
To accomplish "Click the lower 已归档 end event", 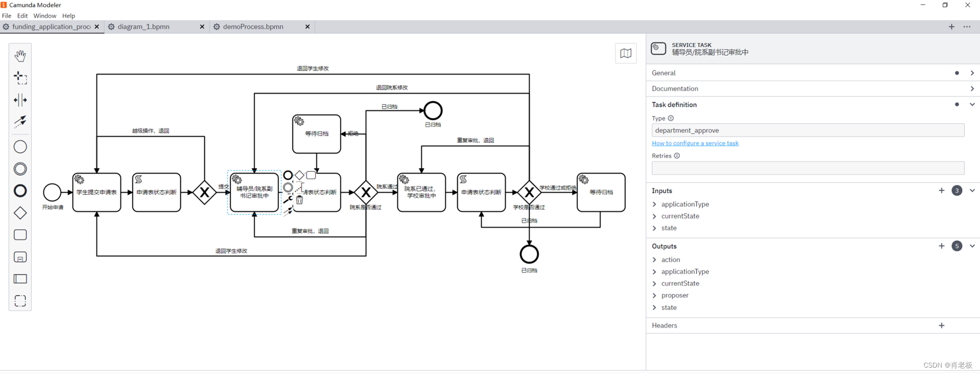I will point(529,254).
